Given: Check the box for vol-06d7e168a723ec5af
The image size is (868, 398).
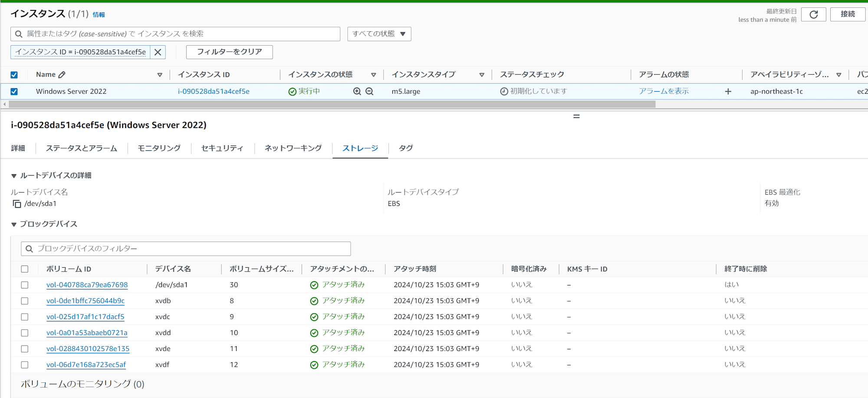Looking at the screenshot, I should coord(25,365).
